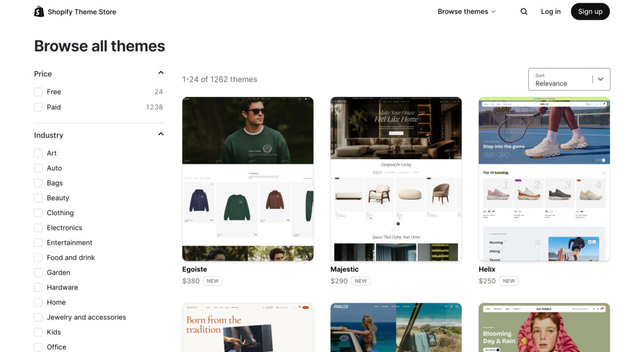Viewport: 644px width, 352px height.
Task: Click the NEW badge beside $250
Action: [x=509, y=281]
